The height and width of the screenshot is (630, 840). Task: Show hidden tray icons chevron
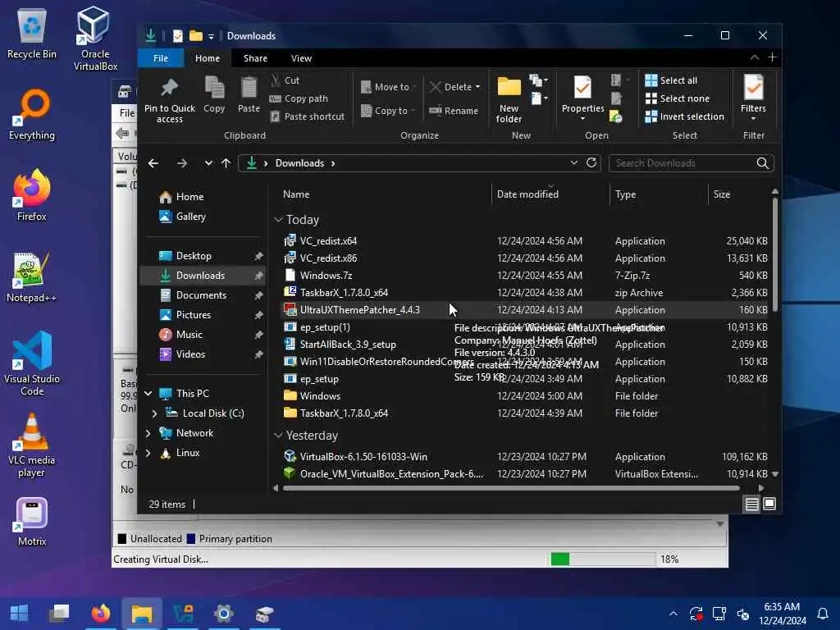[x=673, y=614]
